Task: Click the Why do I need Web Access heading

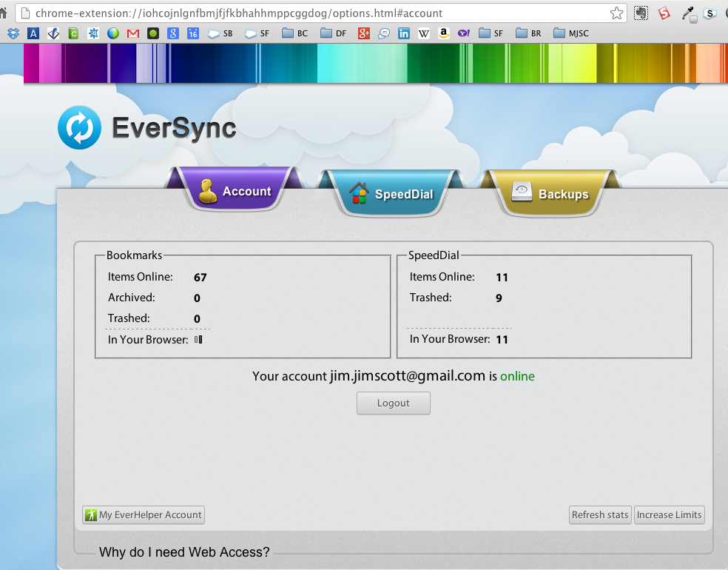Action: pos(184,552)
